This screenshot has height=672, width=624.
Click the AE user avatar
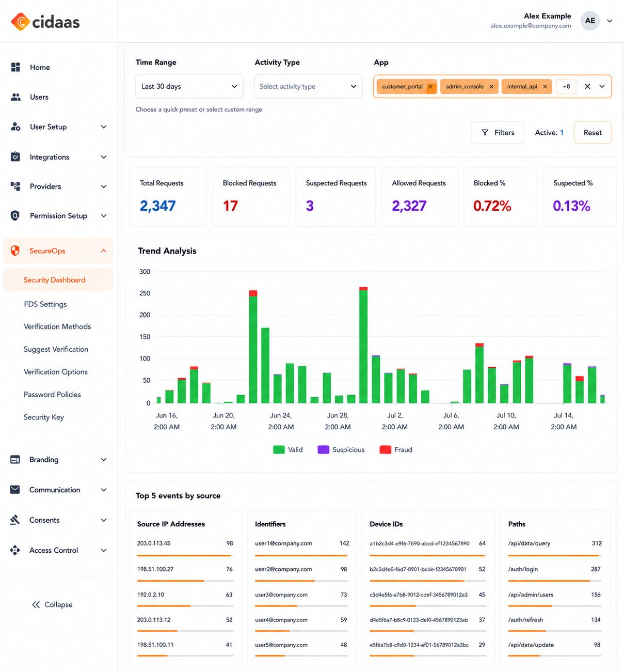point(590,21)
